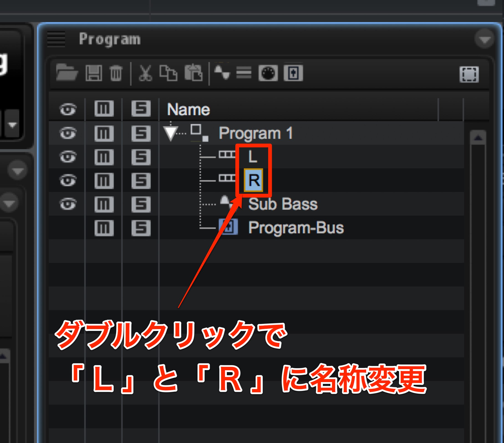
Task: Click the S solo column header
Action: (x=141, y=108)
